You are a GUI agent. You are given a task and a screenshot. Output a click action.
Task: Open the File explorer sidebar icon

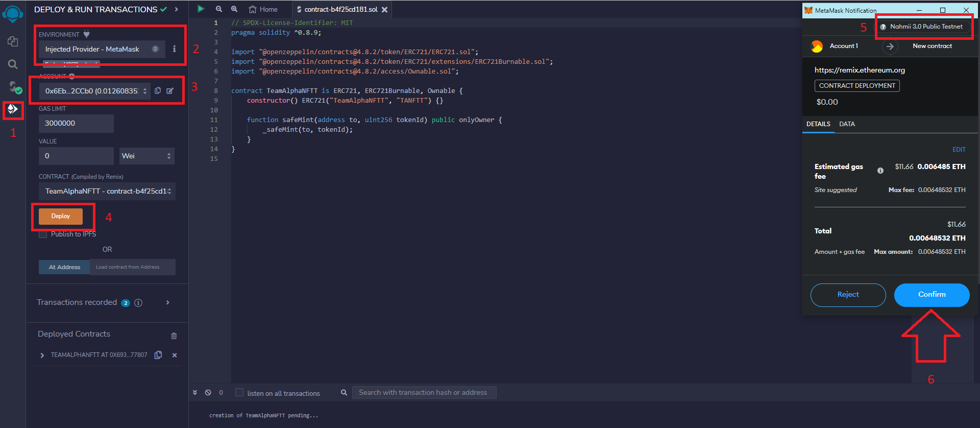click(13, 41)
